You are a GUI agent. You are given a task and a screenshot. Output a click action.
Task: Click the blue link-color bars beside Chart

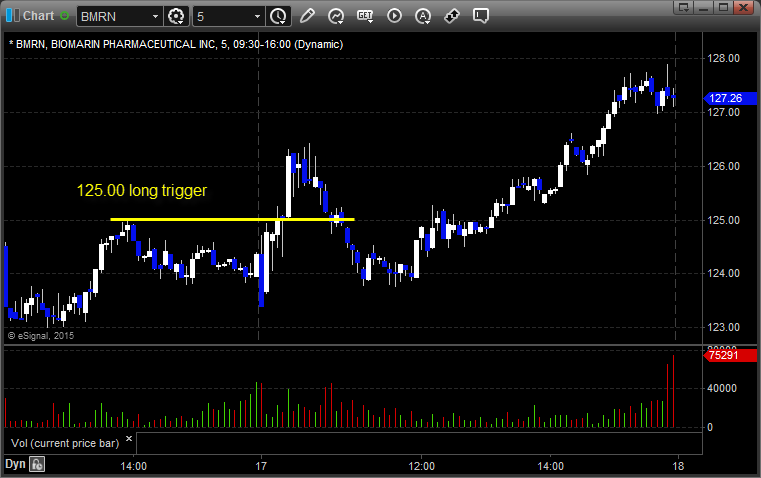[x=13, y=16]
